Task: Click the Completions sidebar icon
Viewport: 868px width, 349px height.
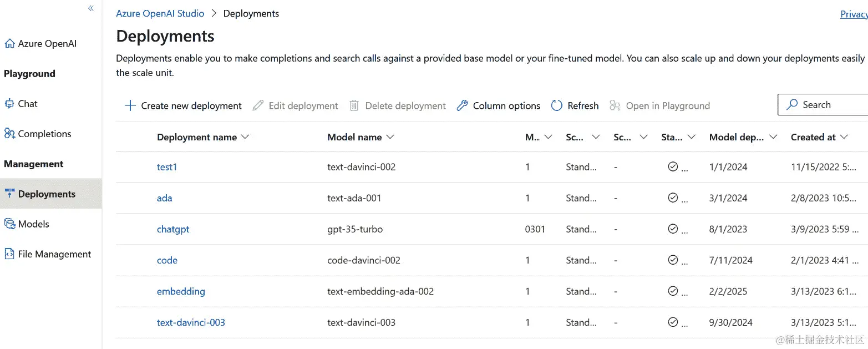Action: [x=9, y=134]
